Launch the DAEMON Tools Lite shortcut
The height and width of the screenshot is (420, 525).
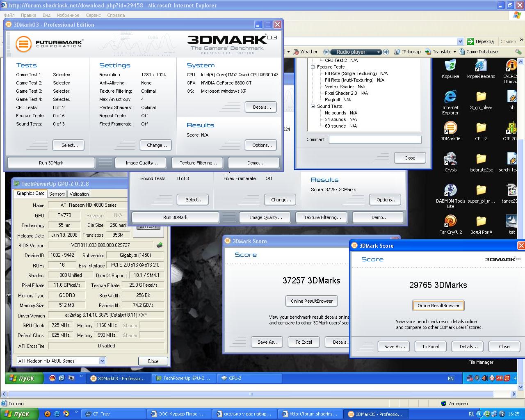click(x=450, y=196)
